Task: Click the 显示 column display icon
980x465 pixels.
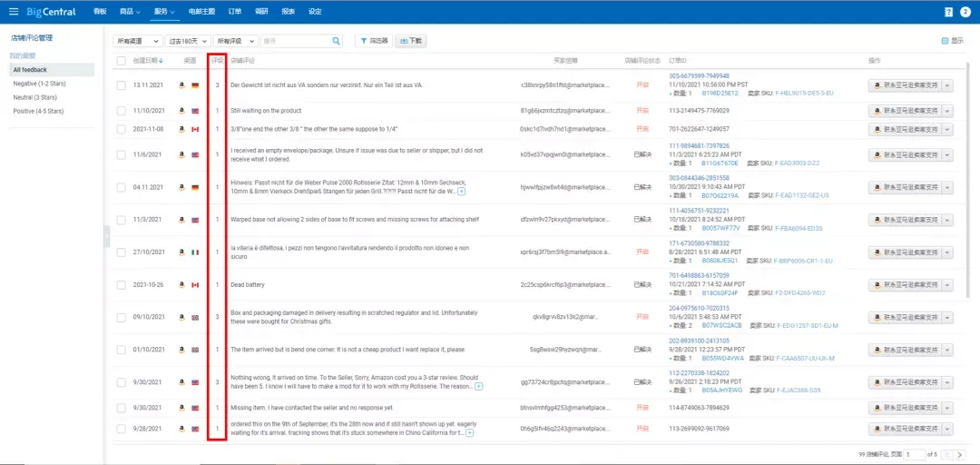Action: coord(945,41)
